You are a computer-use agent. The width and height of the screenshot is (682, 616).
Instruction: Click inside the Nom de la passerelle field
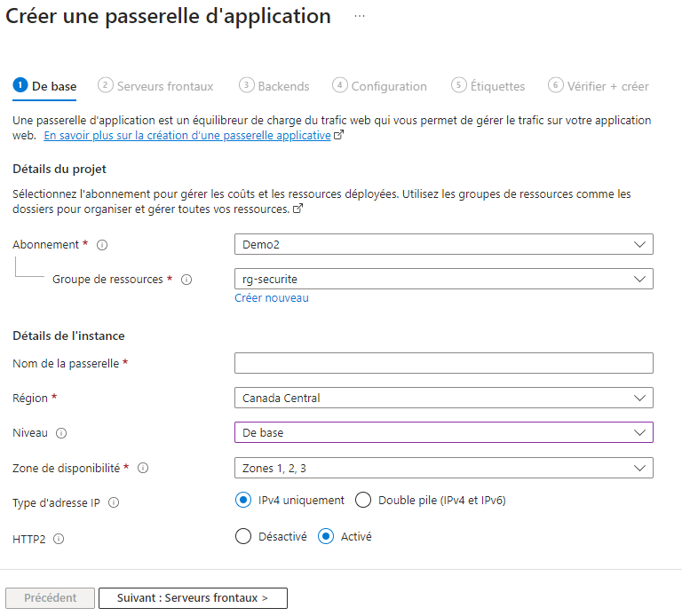click(x=443, y=363)
